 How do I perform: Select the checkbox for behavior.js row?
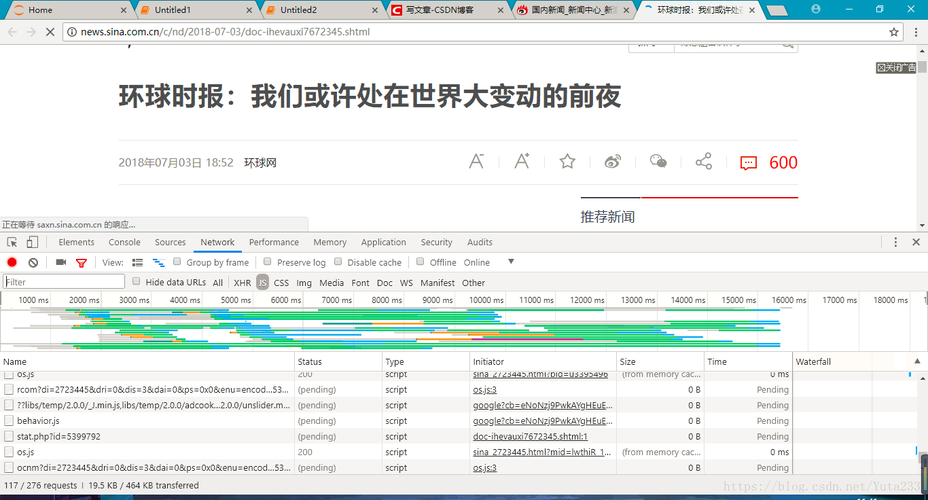[x=9, y=421]
